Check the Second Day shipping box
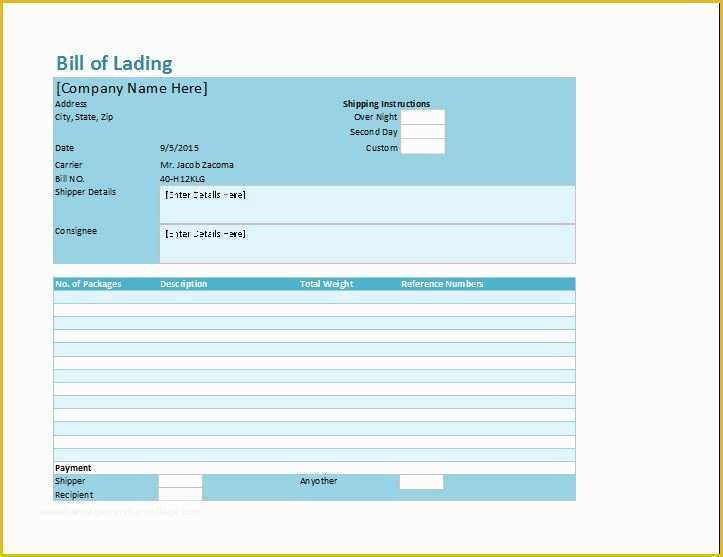This screenshot has height=557, width=723. click(x=423, y=132)
